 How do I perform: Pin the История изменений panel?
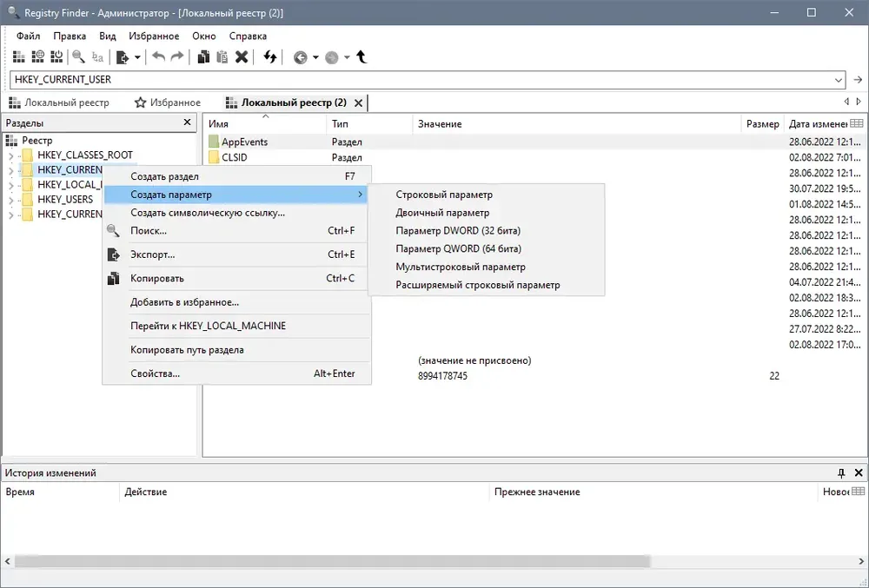tap(841, 472)
